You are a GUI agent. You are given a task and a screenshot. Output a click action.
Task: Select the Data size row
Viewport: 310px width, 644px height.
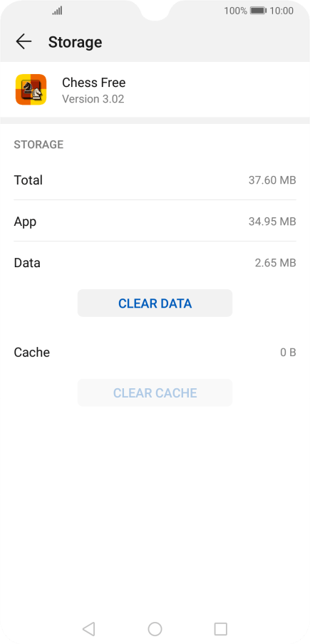(155, 262)
